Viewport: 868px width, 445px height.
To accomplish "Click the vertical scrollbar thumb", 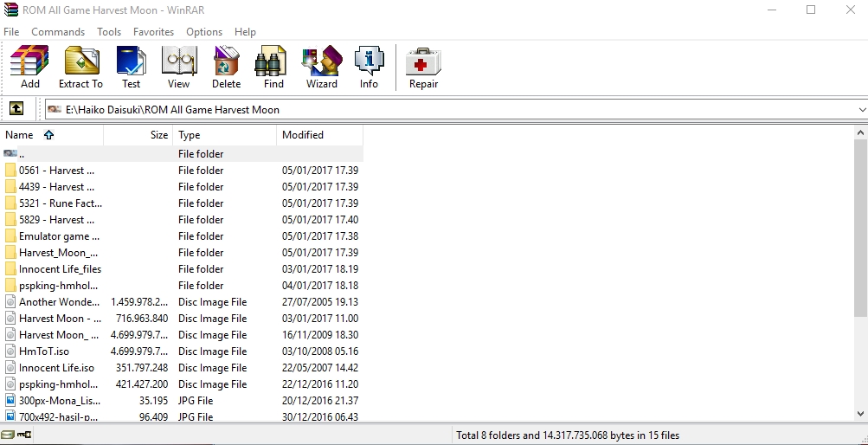I will pyautogui.click(x=861, y=229).
